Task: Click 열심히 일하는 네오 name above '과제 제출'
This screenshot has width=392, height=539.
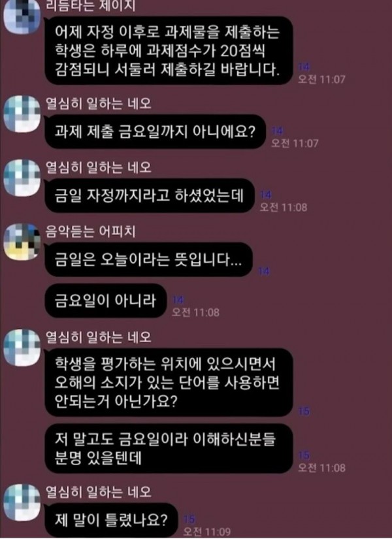Action: pyautogui.click(x=99, y=103)
